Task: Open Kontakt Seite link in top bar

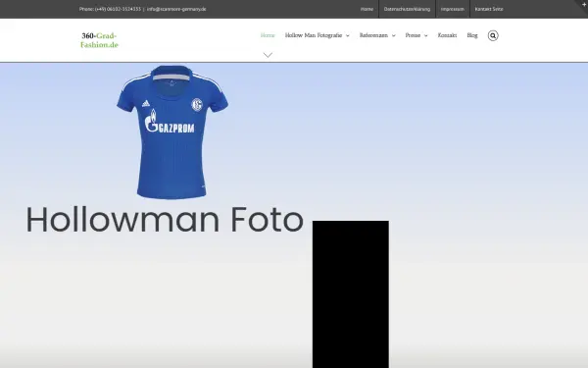Action: [x=489, y=9]
